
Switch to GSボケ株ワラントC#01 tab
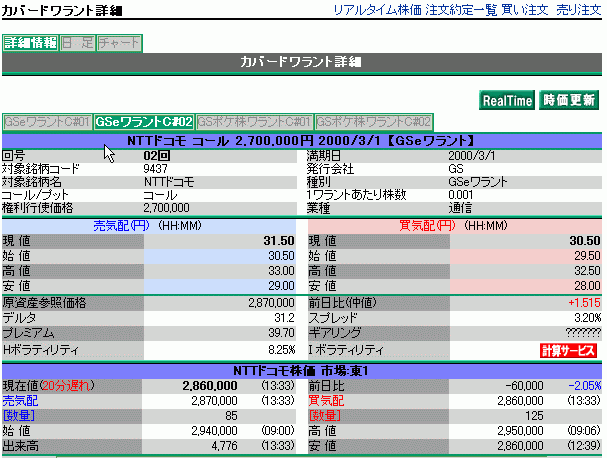[x=254, y=121]
